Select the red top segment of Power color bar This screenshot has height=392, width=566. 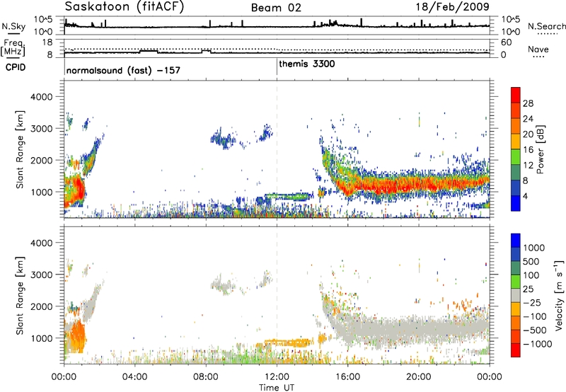click(x=516, y=95)
